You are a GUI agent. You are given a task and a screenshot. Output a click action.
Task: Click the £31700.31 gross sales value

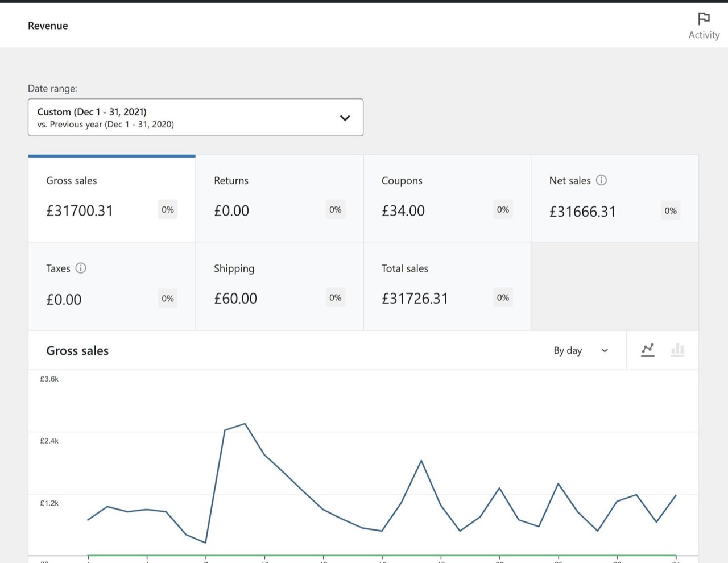(80, 211)
